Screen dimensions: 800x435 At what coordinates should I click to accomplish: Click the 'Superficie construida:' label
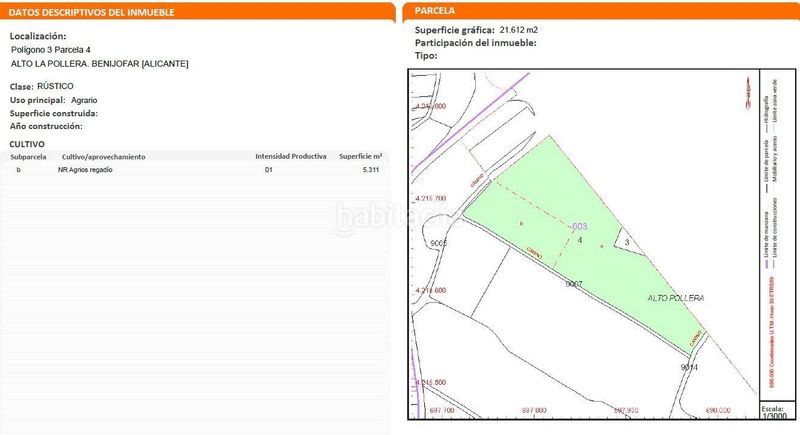click(x=54, y=114)
